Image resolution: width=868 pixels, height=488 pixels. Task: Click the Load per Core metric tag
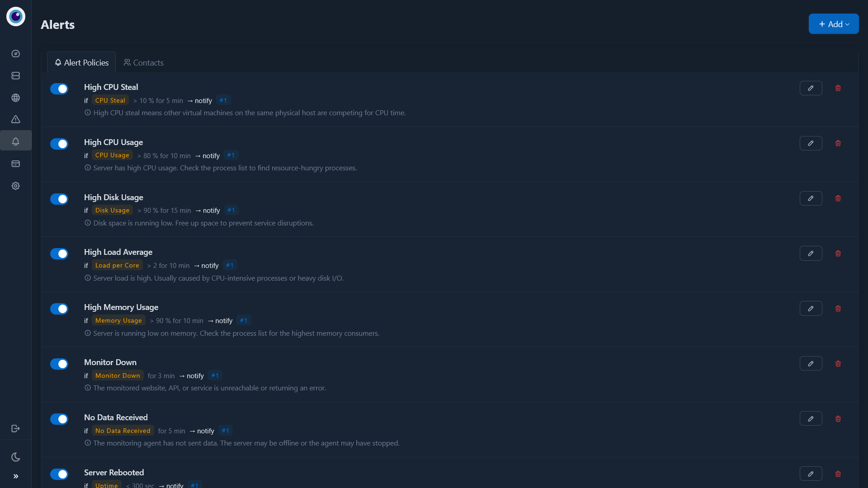click(117, 265)
